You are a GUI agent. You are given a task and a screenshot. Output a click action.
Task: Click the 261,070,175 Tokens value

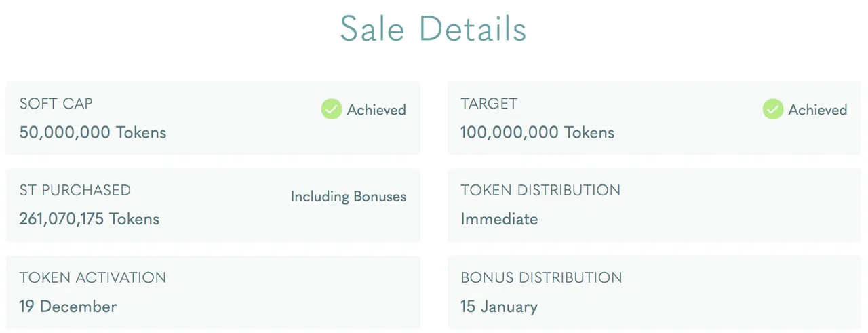pyautogui.click(x=90, y=219)
